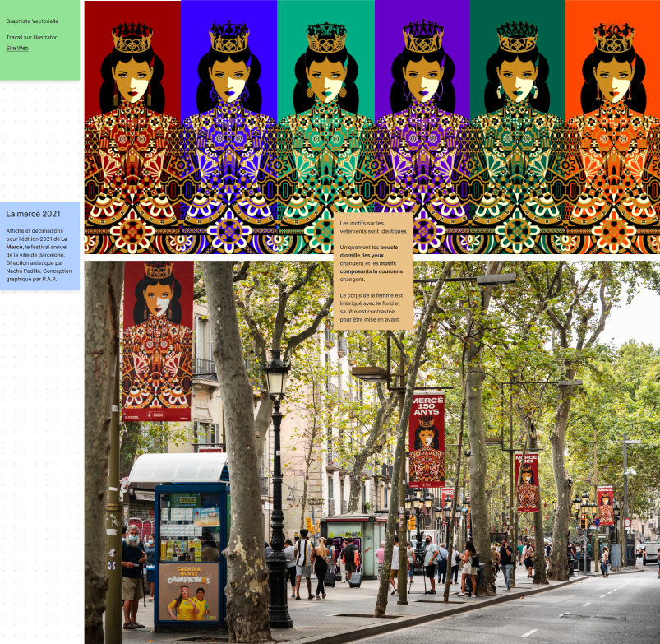Select the blue background poster illustration
The image size is (660, 644).
[x=229, y=127]
